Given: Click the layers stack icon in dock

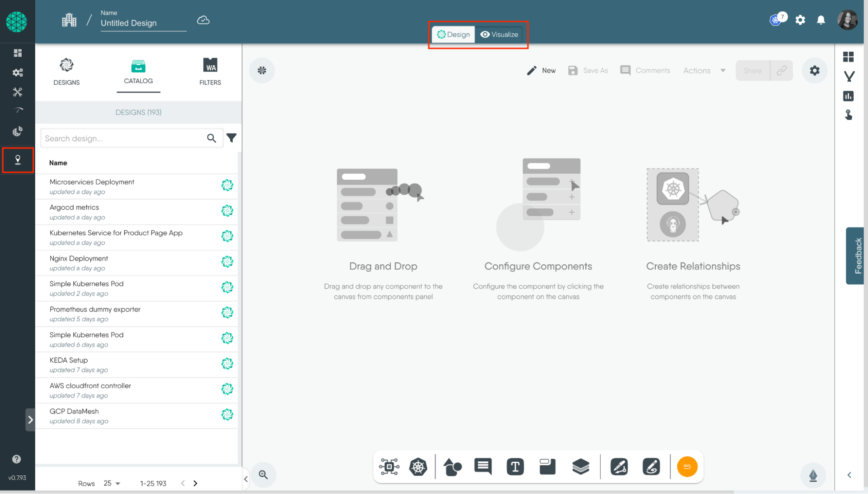Looking at the screenshot, I should [x=581, y=467].
